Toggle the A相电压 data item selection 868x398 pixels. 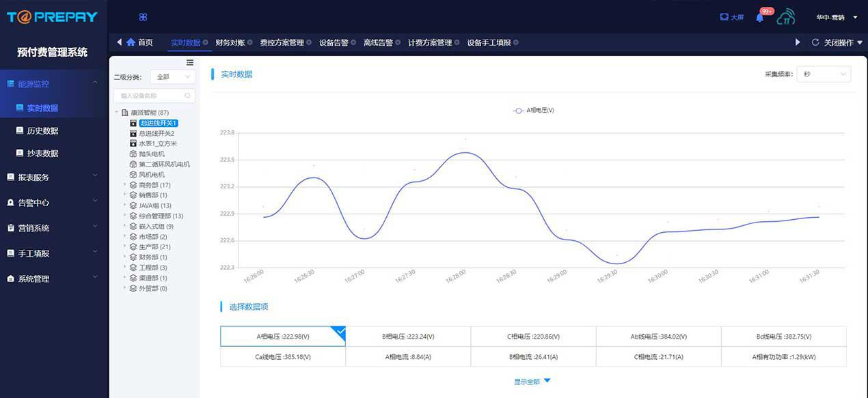click(x=282, y=337)
